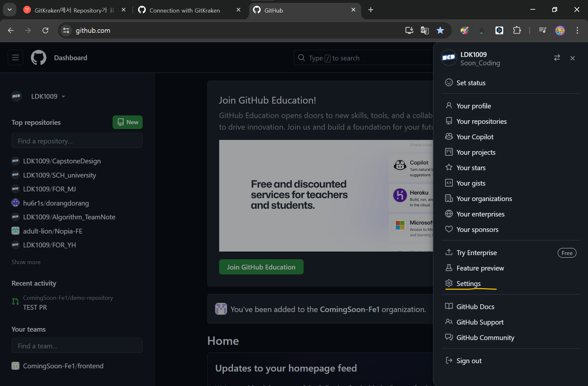This screenshot has width=588, height=386.
Task: Reload the current page
Action: point(45,30)
